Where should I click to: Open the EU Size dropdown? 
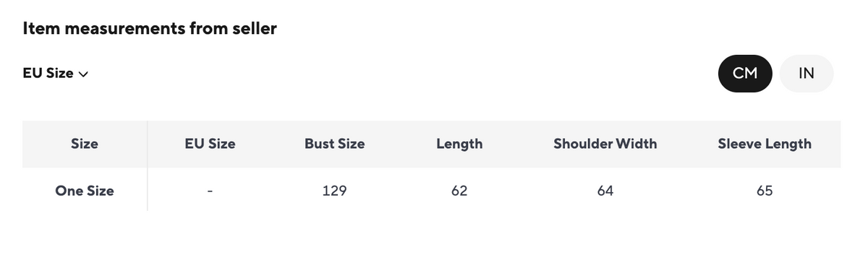[56, 73]
